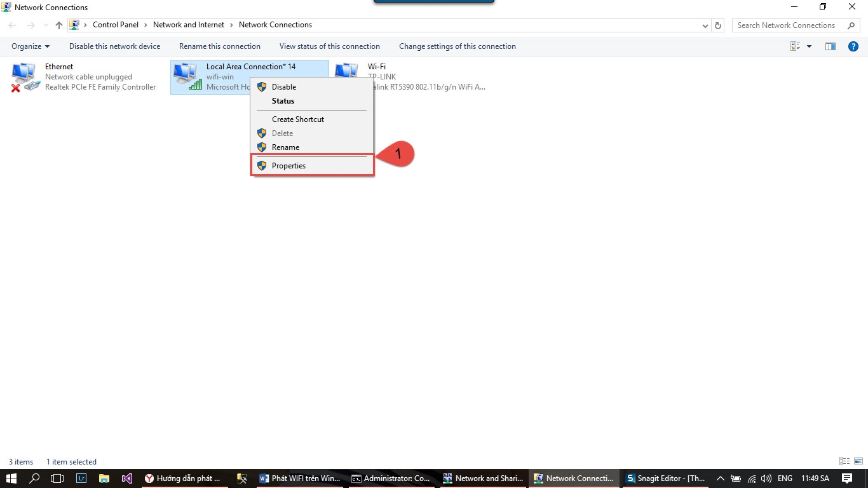868x488 pixels.
Task: Open the view options dropdown arrow
Action: [x=809, y=46]
